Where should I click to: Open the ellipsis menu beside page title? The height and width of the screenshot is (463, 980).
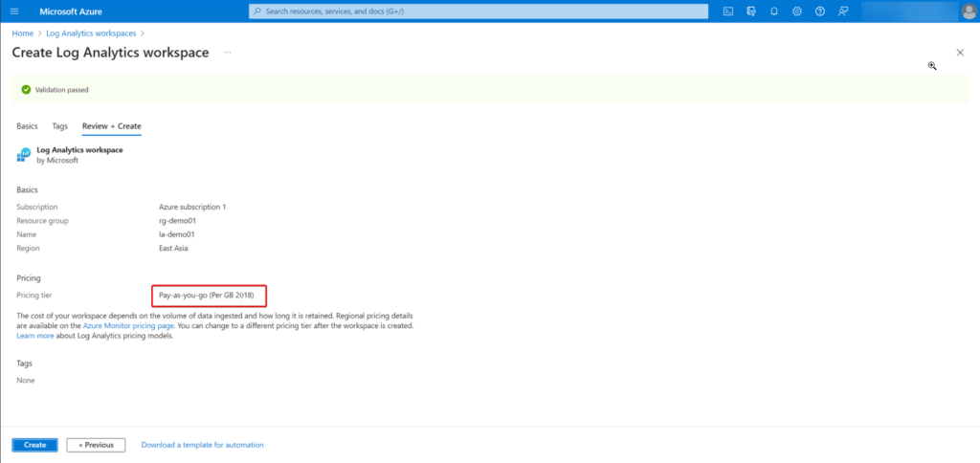(x=228, y=53)
